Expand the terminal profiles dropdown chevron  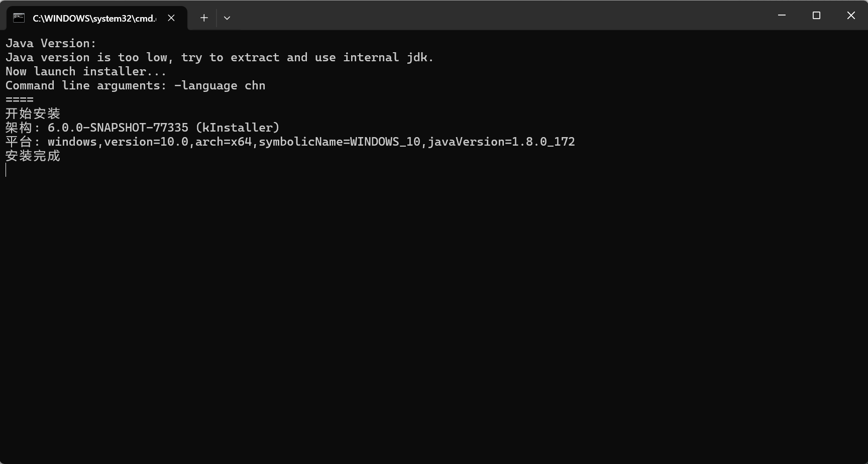227,18
